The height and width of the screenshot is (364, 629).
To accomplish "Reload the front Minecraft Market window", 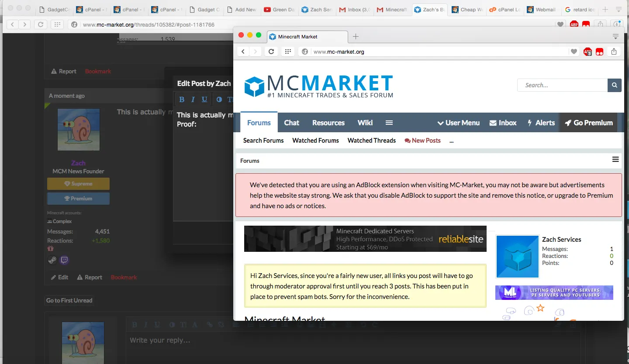I will click(x=271, y=52).
